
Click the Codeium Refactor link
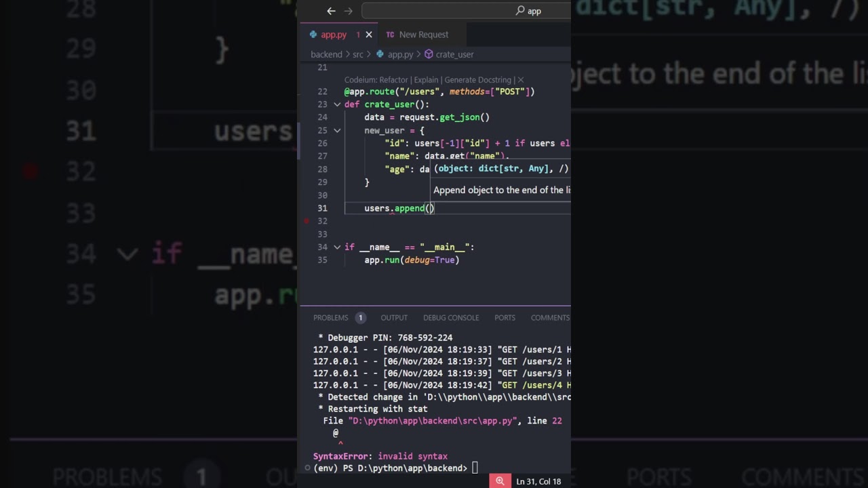coord(394,80)
